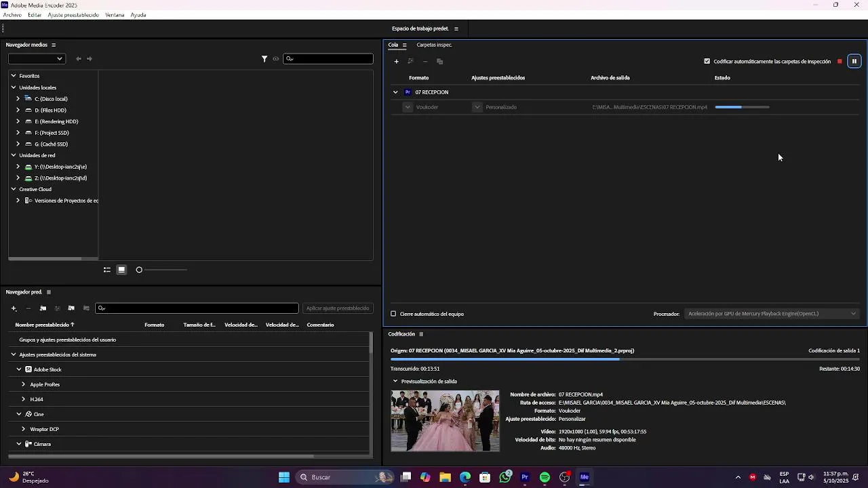Open File Explorer from the taskbar

pos(446,477)
